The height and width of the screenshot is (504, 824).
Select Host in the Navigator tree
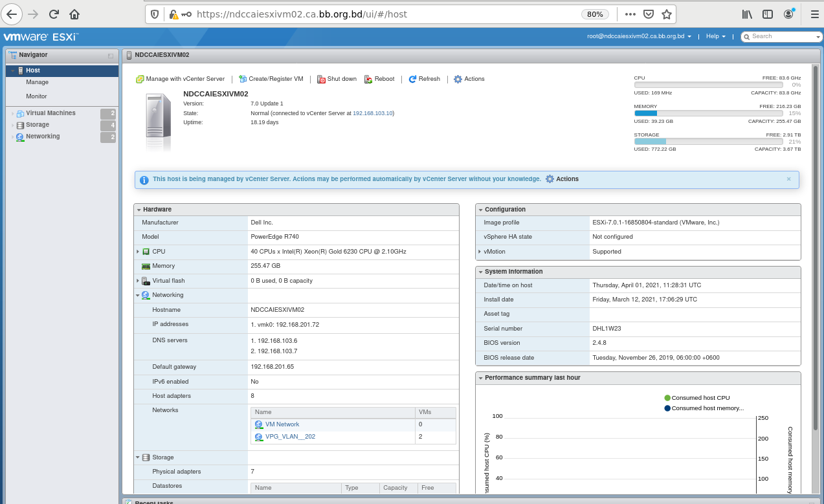click(x=62, y=71)
